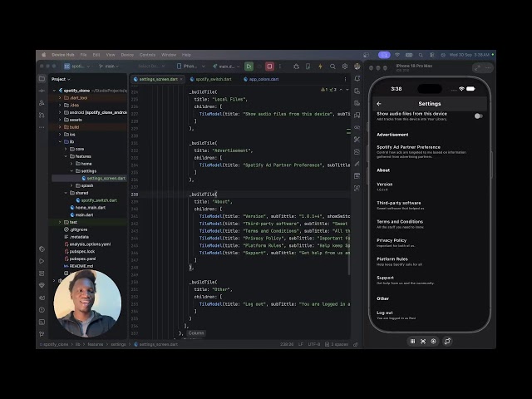Viewport: 532px width, 399px height.
Task: Collapse the spotify_clone root folder
Action: 54,91
